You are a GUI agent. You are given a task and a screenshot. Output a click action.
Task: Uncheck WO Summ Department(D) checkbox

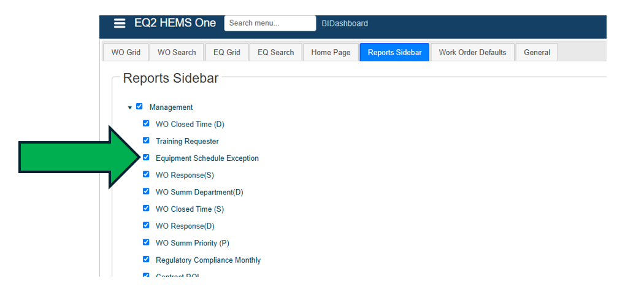pos(146,191)
